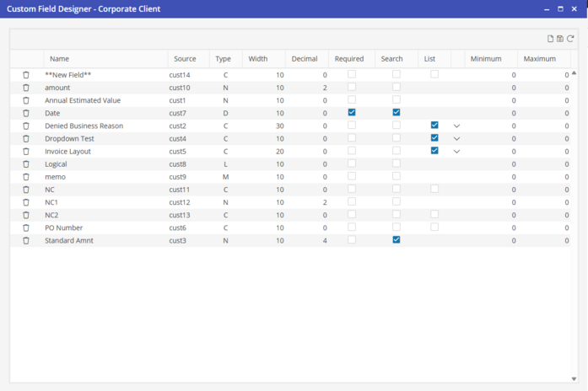Click trash icon for Invoice Layout
The width and height of the screenshot is (588, 391).
tap(26, 152)
